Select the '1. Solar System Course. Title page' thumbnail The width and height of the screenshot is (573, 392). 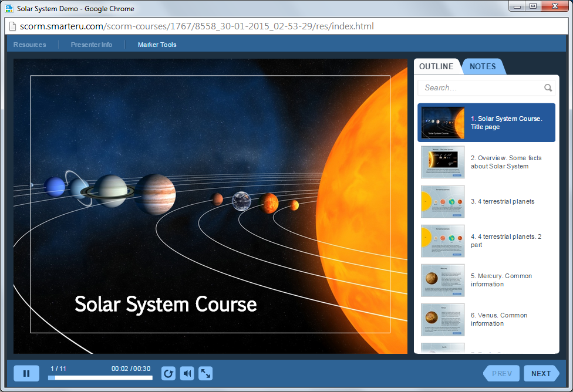pos(443,123)
